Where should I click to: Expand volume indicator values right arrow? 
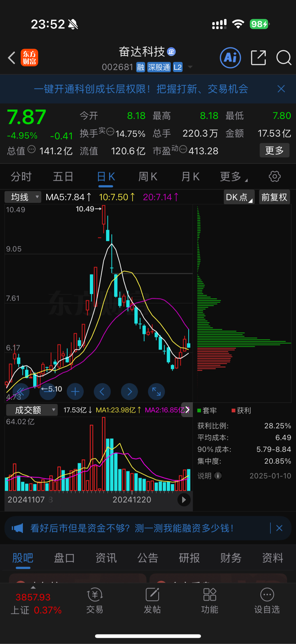click(187, 410)
